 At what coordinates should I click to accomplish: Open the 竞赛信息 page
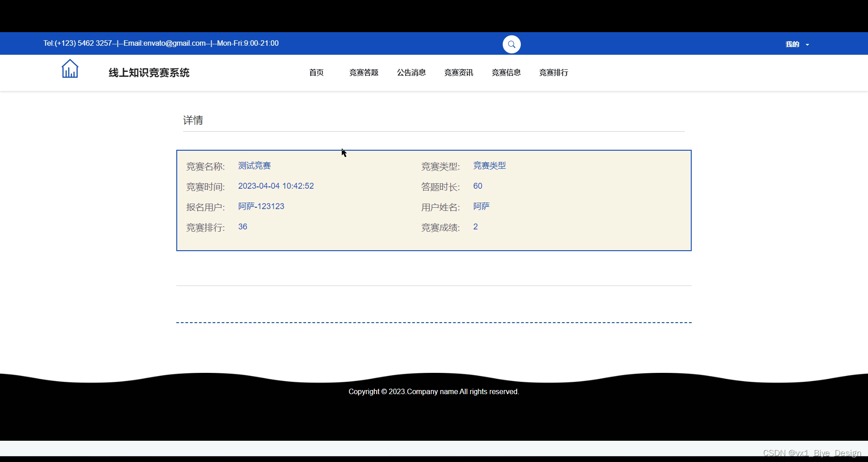point(506,72)
